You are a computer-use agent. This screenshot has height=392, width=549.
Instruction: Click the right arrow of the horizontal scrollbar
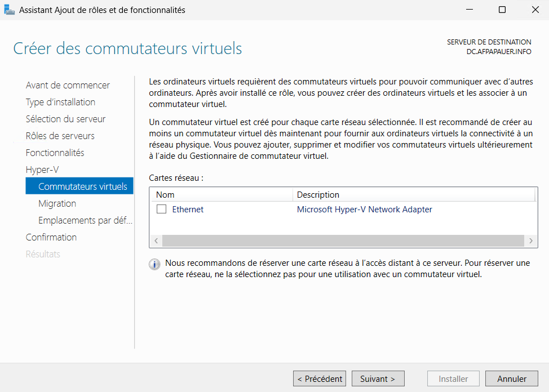point(530,240)
